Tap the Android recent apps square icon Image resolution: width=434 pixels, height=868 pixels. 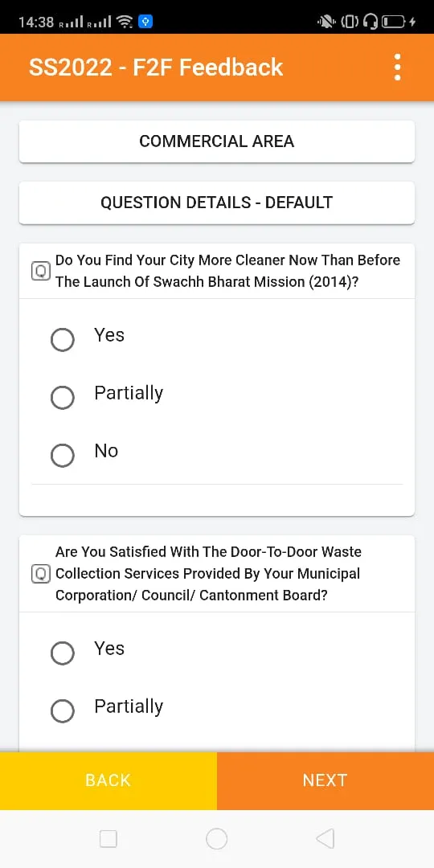pos(108,838)
